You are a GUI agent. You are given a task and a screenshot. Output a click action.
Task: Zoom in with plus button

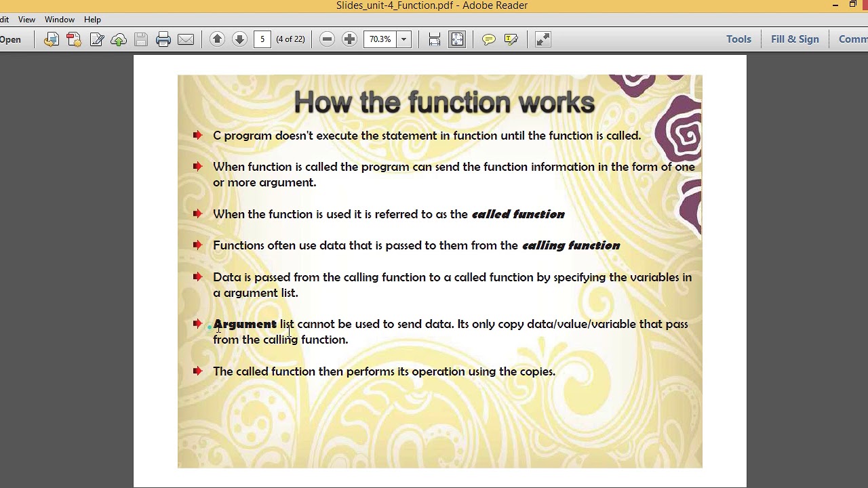(349, 39)
